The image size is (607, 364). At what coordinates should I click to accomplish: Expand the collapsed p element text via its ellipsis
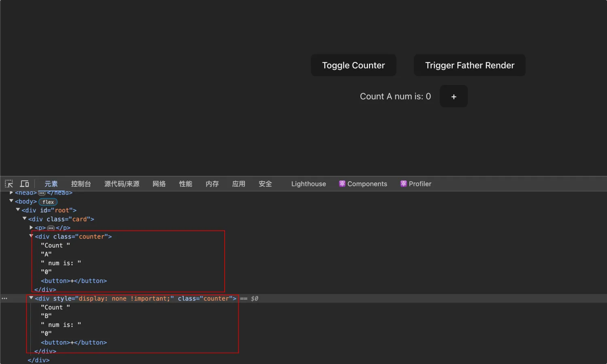[x=51, y=228]
